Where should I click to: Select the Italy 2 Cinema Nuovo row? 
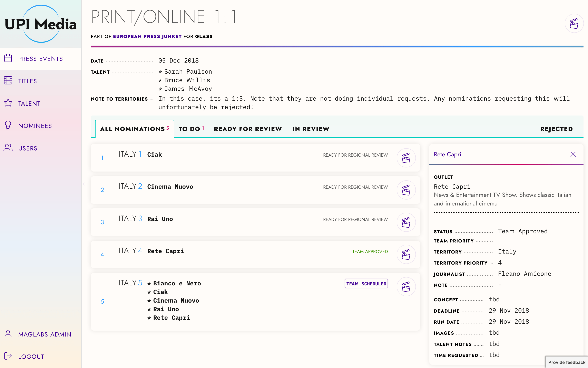(x=255, y=190)
